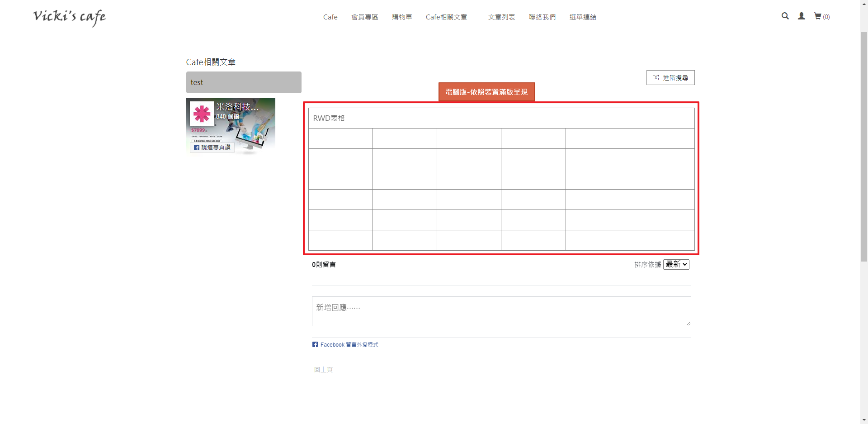The height and width of the screenshot is (424, 868).
Task: Open the 會員專區 menu item
Action: click(364, 17)
